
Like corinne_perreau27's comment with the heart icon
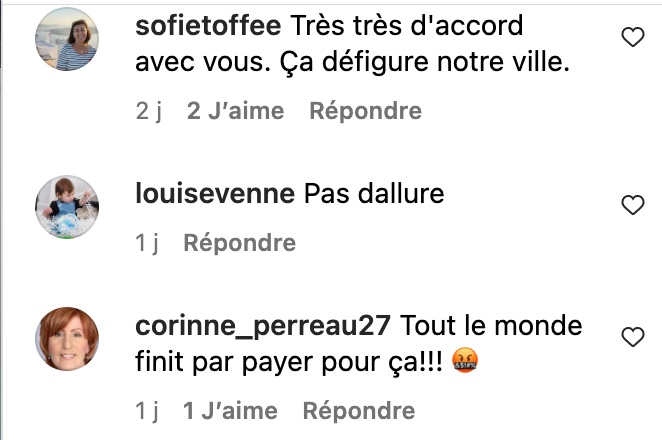[633, 337]
